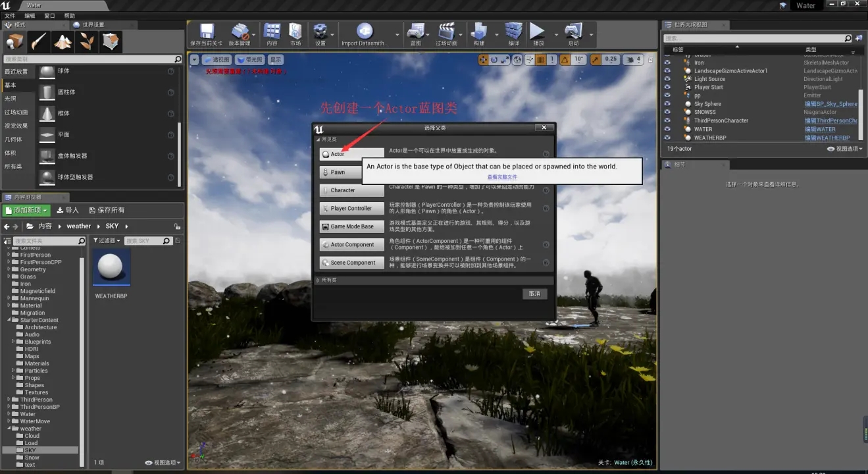Open the Marketplace (市场) toolbar icon
This screenshot has height=474, width=868.
pos(295,34)
